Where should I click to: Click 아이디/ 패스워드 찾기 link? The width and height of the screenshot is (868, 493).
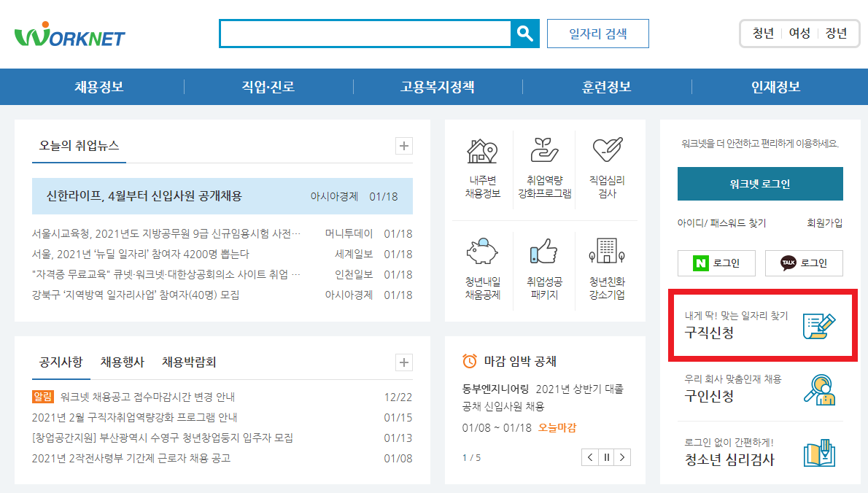coord(721,223)
